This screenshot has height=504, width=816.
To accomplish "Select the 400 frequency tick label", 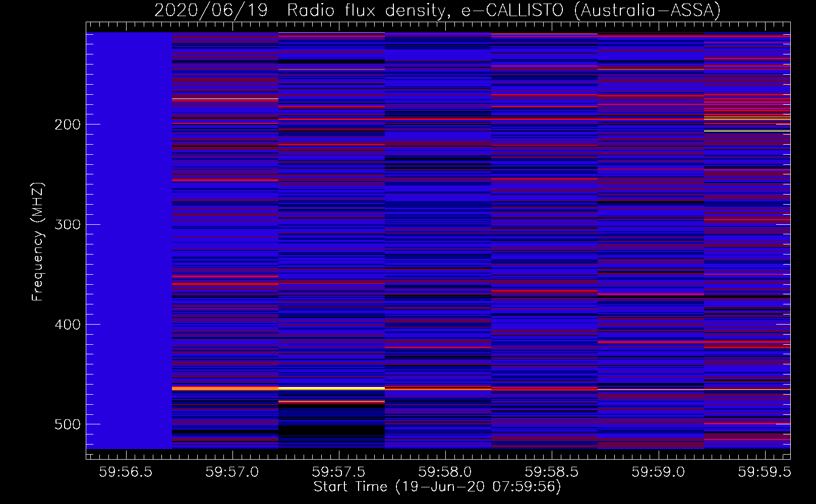I will pyautogui.click(x=67, y=325).
